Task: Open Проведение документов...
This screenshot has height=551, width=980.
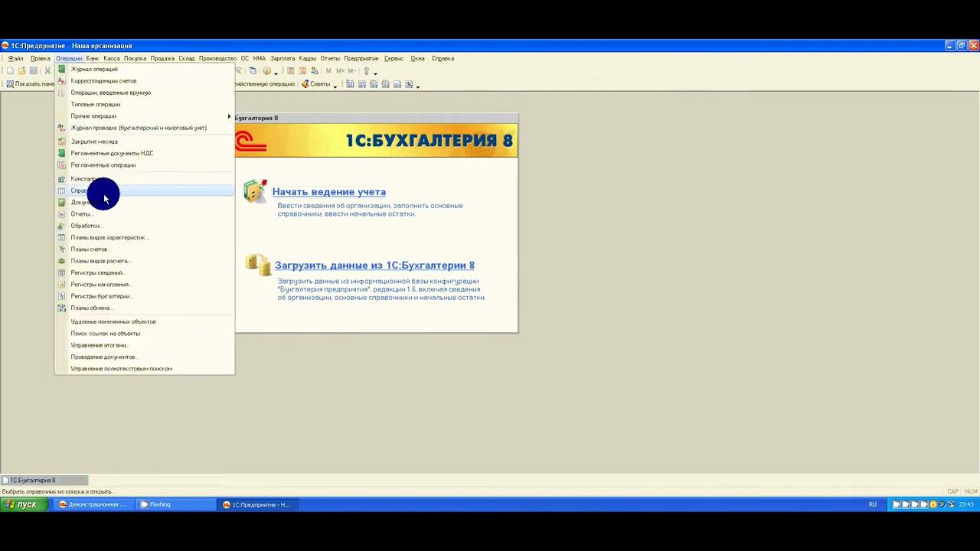Action: pyautogui.click(x=145, y=357)
